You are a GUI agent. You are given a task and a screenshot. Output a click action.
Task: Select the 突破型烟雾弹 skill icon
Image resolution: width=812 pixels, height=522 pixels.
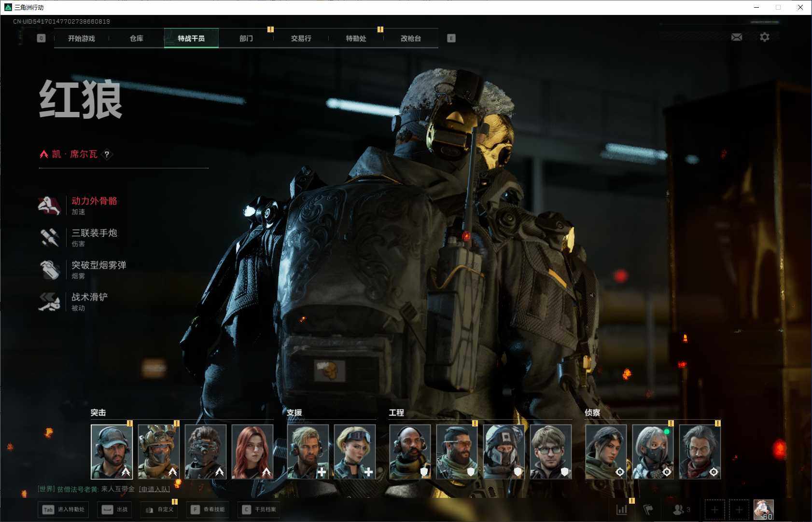[49, 270]
